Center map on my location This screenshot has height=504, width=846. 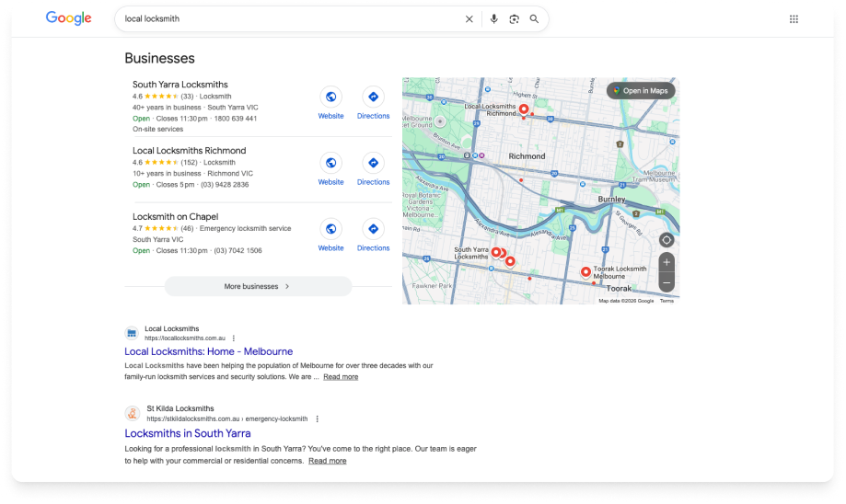pos(666,240)
